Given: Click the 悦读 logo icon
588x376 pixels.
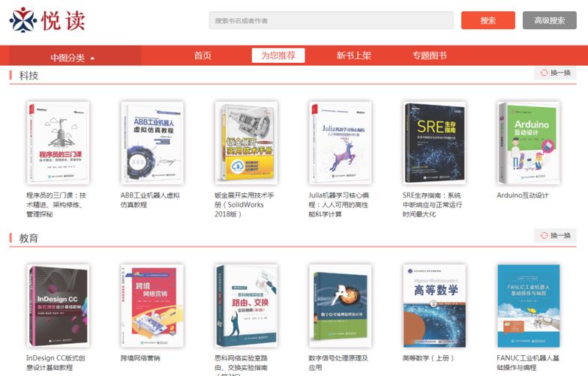Looking at the screenshot, I should [23, 19].
